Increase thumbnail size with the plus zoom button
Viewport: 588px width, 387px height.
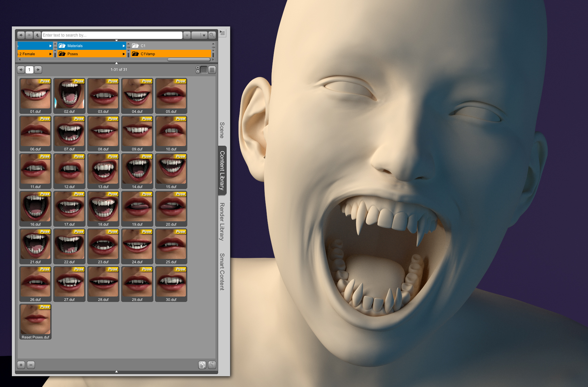[x=198, y=68]
